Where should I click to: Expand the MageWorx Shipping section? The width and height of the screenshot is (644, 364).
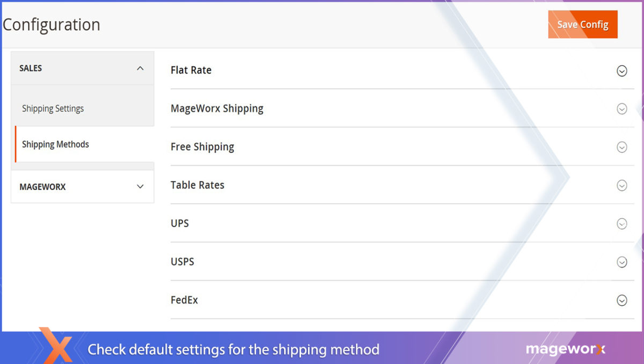click(621, 108)
